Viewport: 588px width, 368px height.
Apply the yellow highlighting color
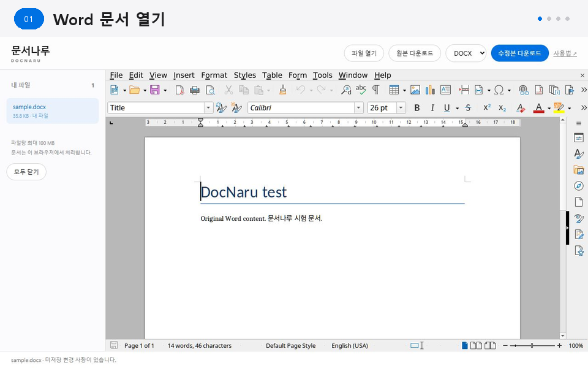559,108
